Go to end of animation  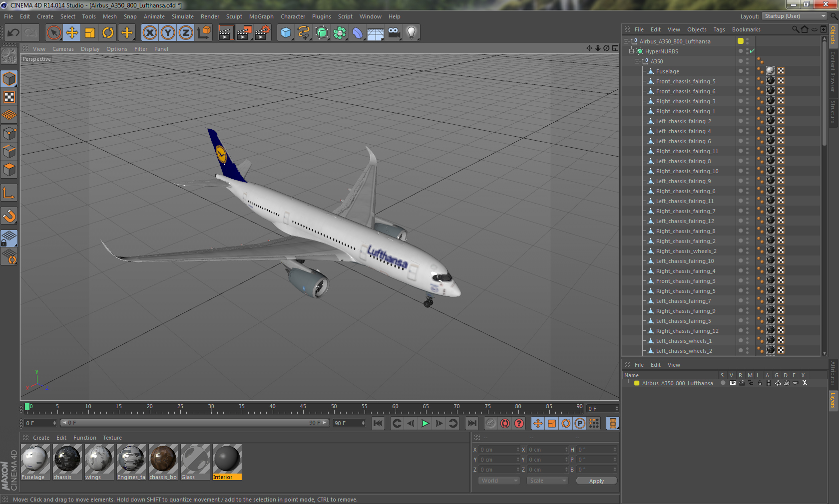click(x=471, y=423)
